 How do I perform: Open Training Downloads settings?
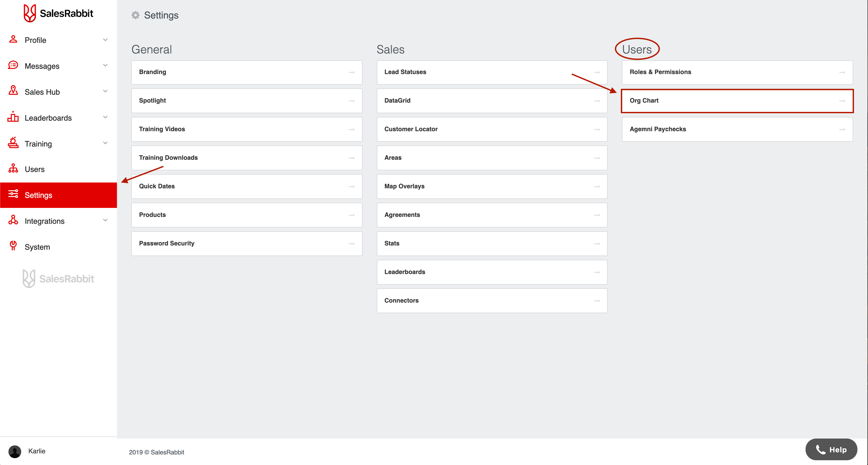pos(247,158)
